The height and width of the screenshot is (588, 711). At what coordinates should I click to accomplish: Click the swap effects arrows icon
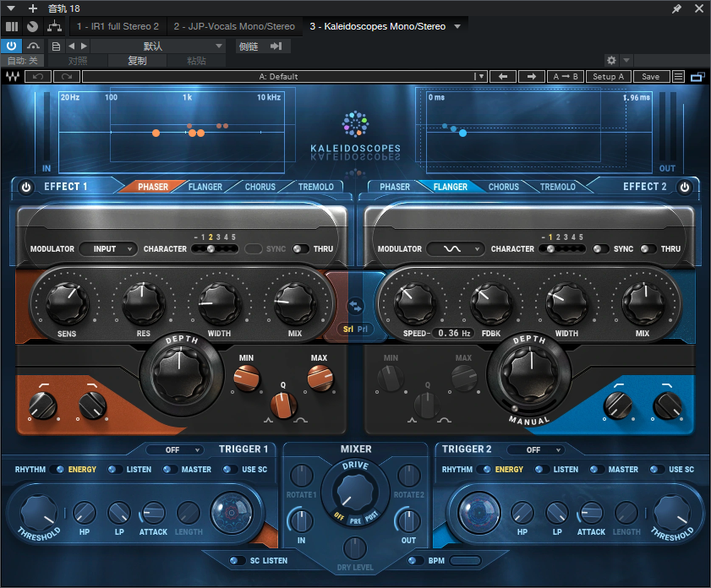point(355,306)
